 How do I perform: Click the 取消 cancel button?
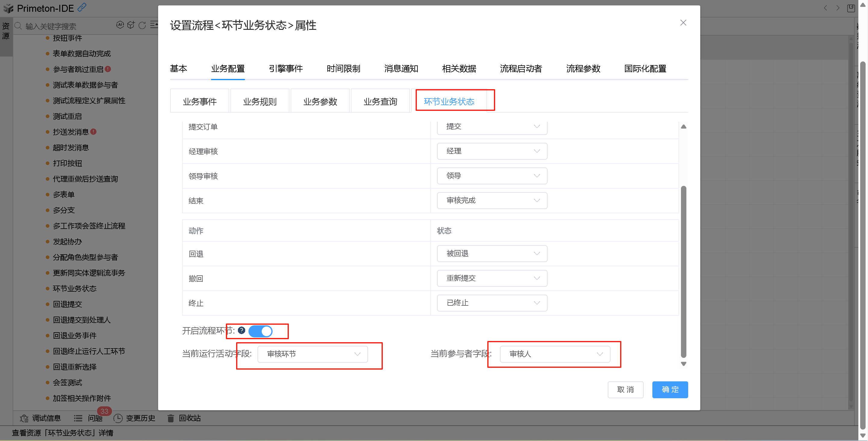[625, 389]
